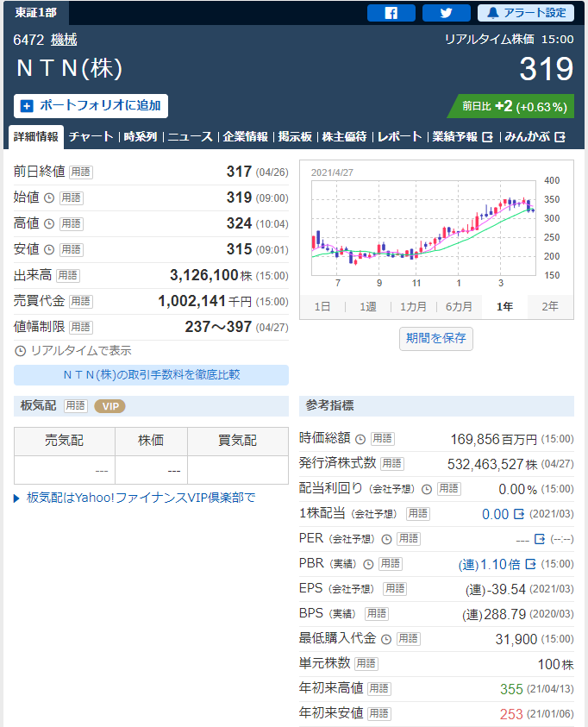Share the page on Facebook
Screen dimensions: 588x727
(391, 13)
